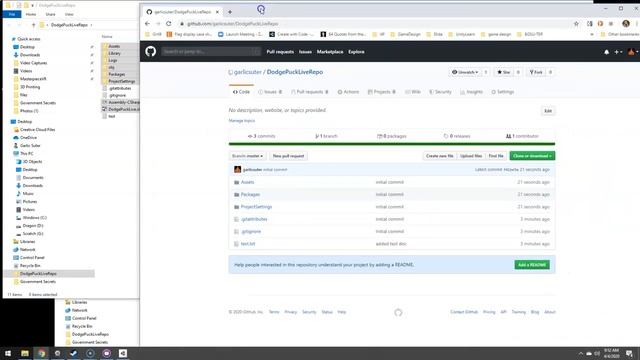Open the plus create-new dropdown in GitHub header
This screenshot has width=640, height=360.
click(x=618, y=52)
